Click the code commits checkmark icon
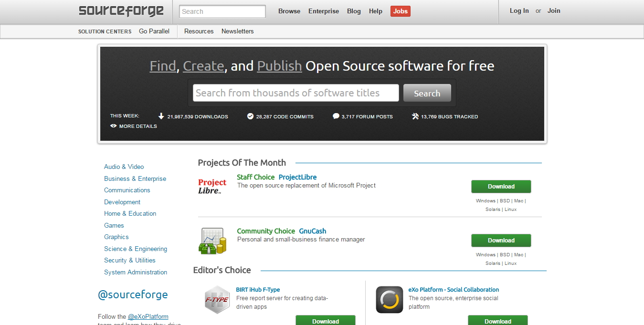This screenshot has width=644, height=325. pyautogui.click(x=250, y=116)
